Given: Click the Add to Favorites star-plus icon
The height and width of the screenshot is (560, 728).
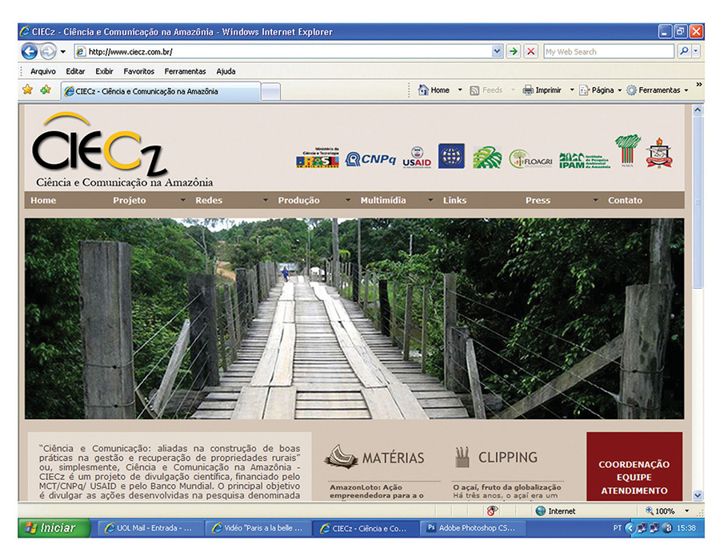Looking at the screenshot, I should click(x=46, y=90).
